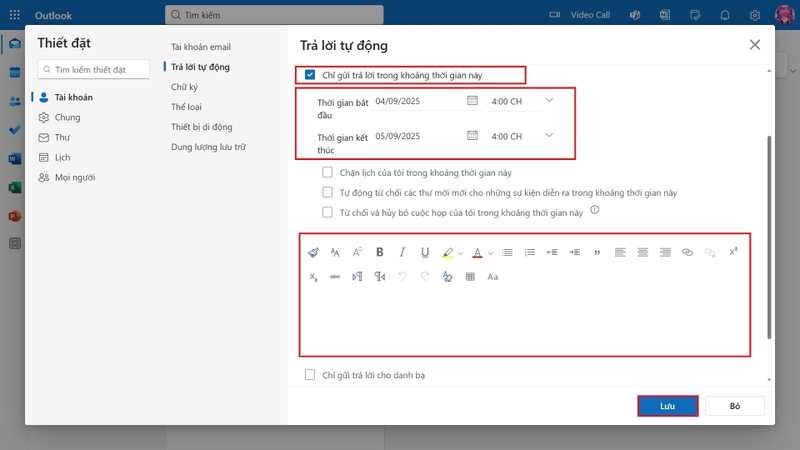Apply superscript formatting
This screenshot has width=800, height=450.
(733, 252)
